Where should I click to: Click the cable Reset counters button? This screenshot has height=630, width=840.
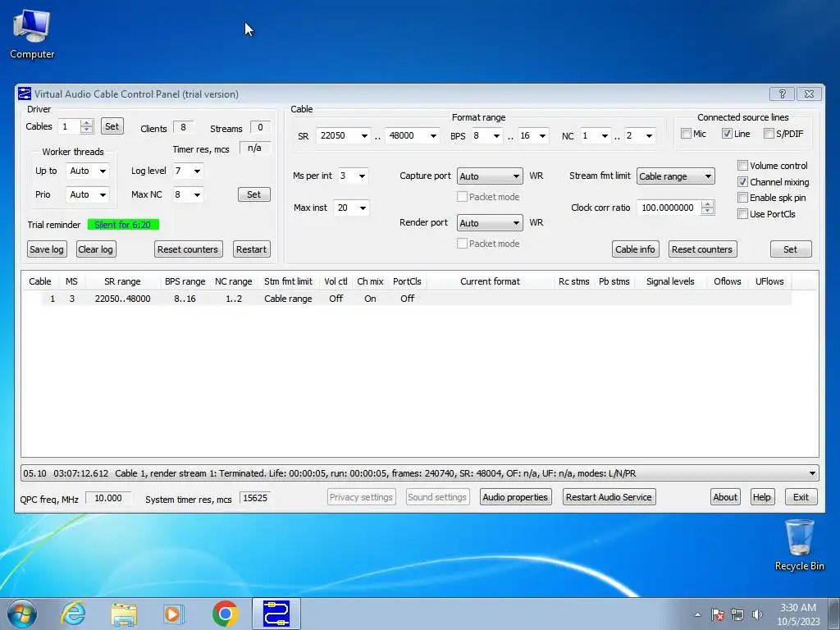[x=702, y=249]
